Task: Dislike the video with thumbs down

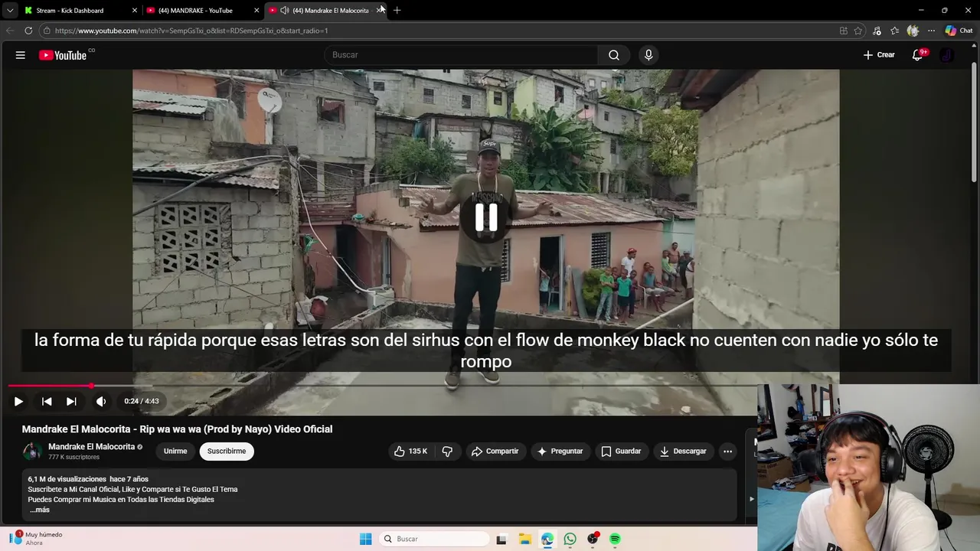Action: [447, 452]
